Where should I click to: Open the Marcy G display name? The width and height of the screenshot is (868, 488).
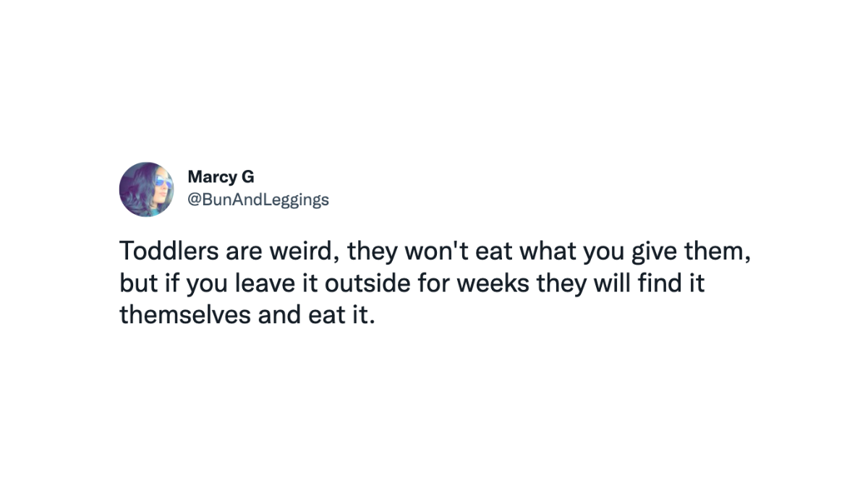[221, 176]
